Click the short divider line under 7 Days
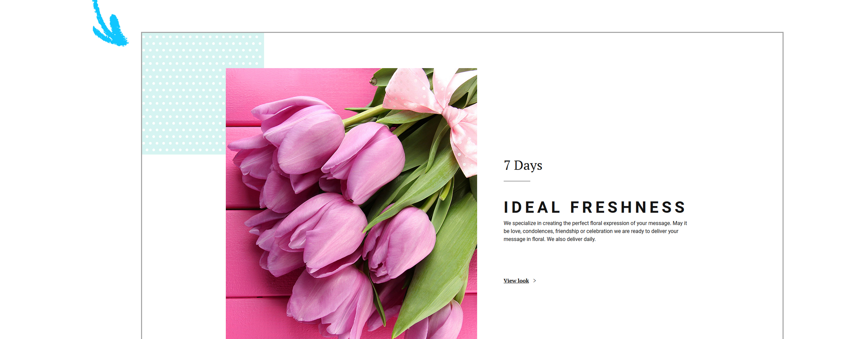The width and height of the screenshot is (868, 339). pyautogui.click(x=517, y=181)
